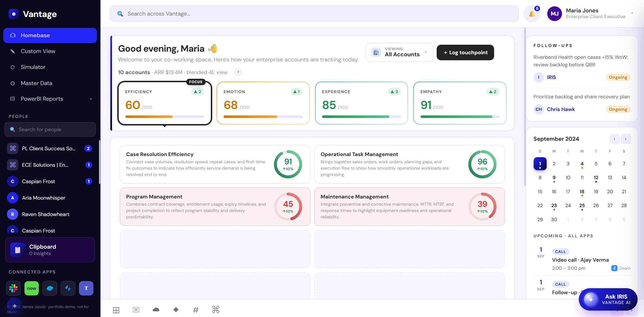Select the Empathy score card
Image resolution: width=644 pixels, height=317 pixels.
pyautogui.click(x=460, y=103)
